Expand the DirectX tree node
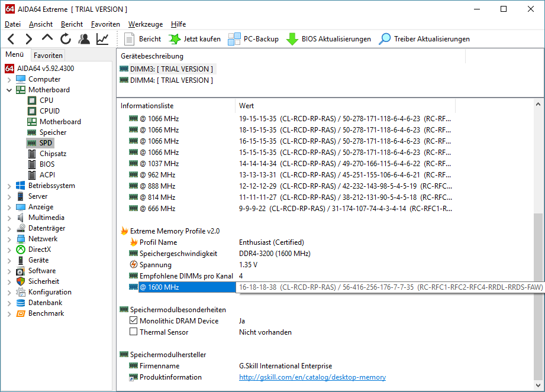The height and width of the screenshot is (392, 545). (9, 250)
